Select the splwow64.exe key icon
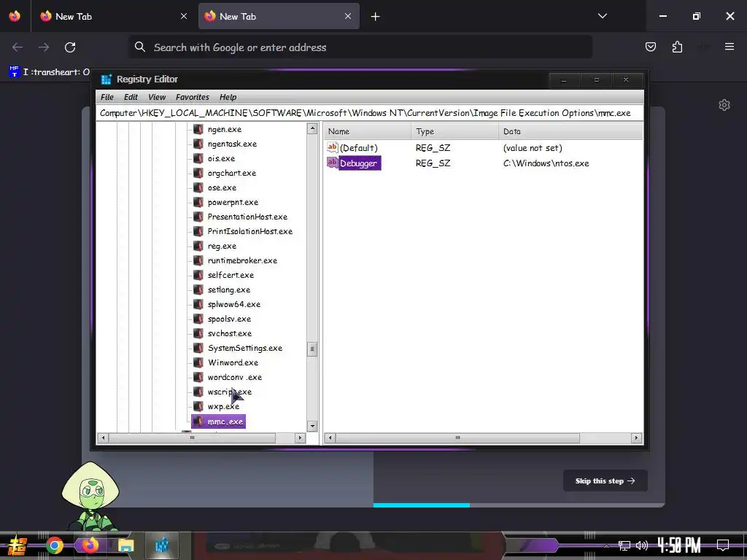 coord(198,304)
